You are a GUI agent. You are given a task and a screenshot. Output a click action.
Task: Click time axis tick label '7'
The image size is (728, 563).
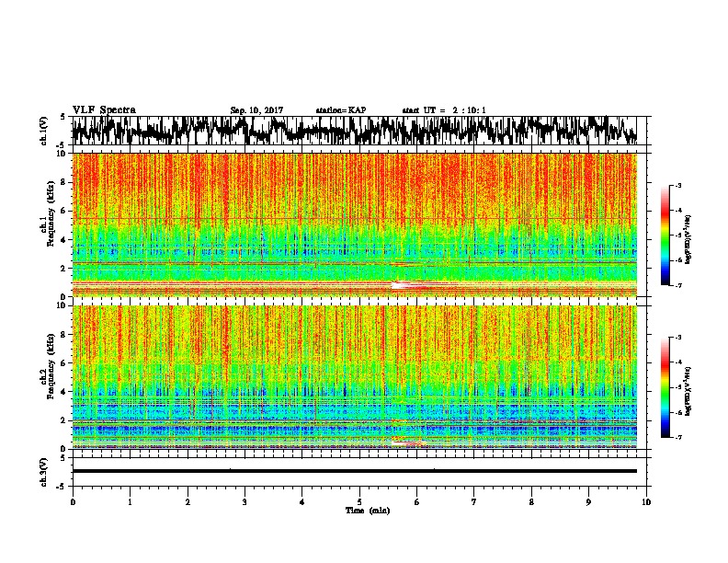[x=474, y=501]
